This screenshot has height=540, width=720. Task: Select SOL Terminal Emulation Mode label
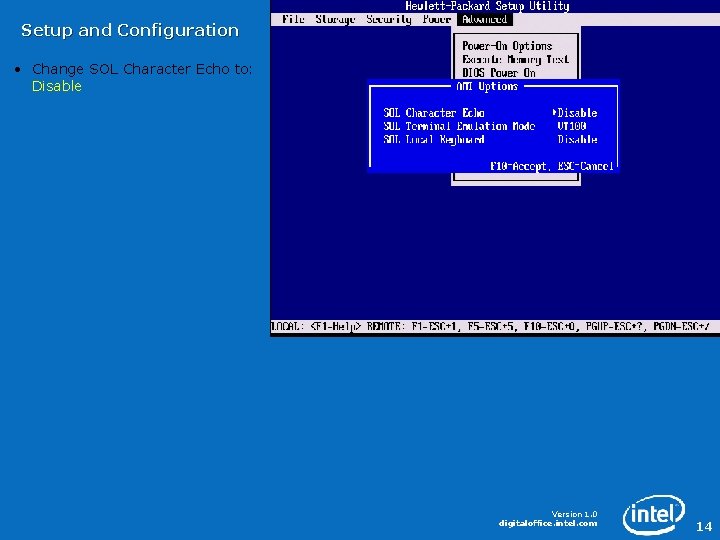click(x=459, y=126)
